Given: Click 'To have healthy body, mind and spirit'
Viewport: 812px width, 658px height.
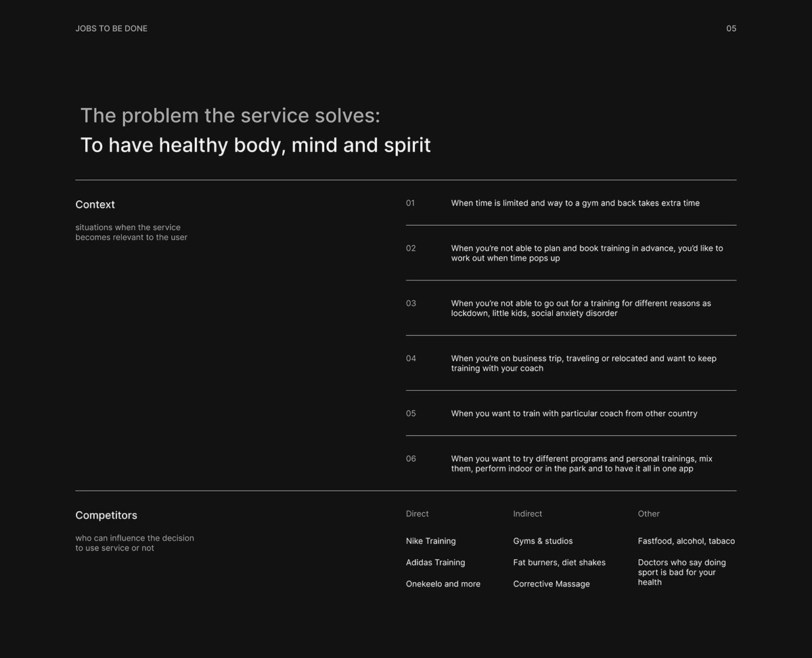Looking at the screenshot, I should tap(255, 145).
